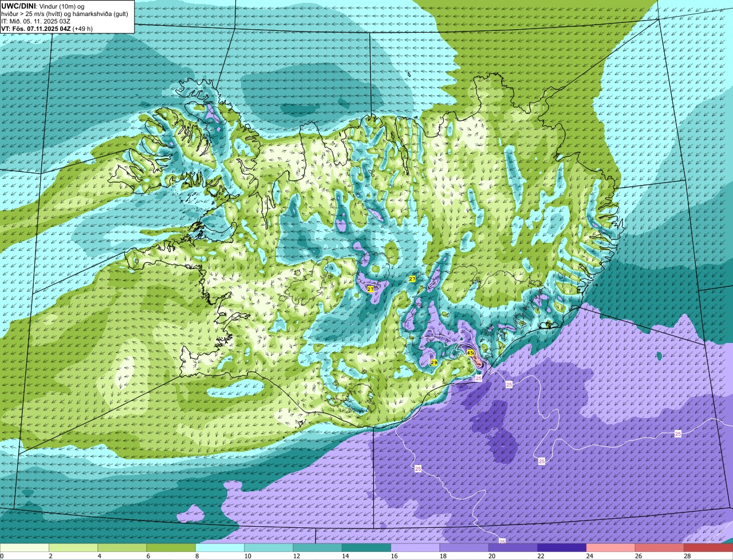
Task: Click the red above-28 m/s legend swatch
Action: (x=708, y=547)
